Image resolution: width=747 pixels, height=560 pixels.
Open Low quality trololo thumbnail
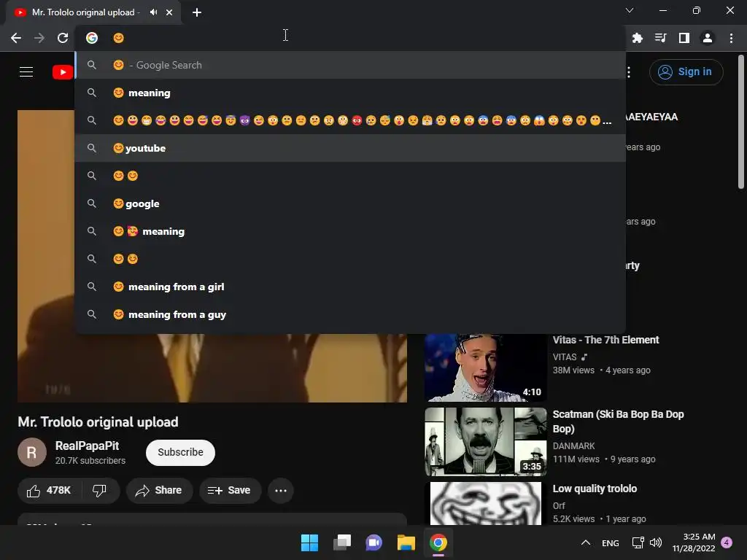coord(485,503)
